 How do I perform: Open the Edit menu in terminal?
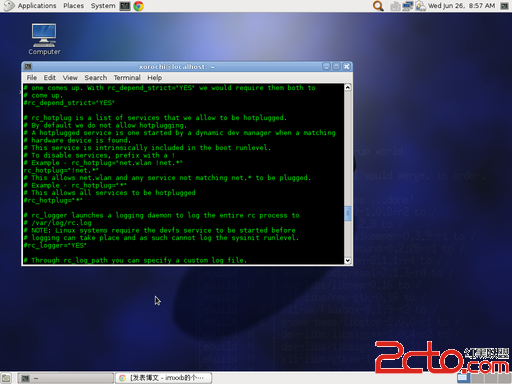tap(50, 78)
